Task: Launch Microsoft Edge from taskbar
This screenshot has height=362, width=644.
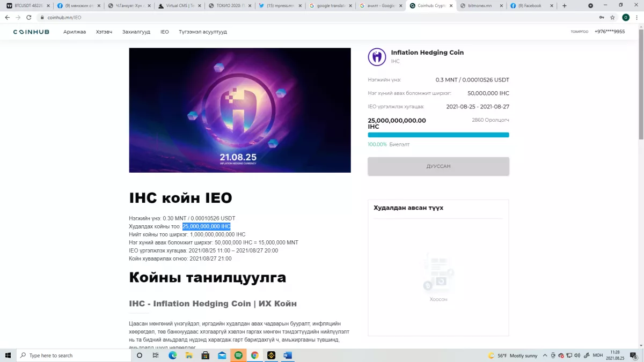Action: (173, 355)
